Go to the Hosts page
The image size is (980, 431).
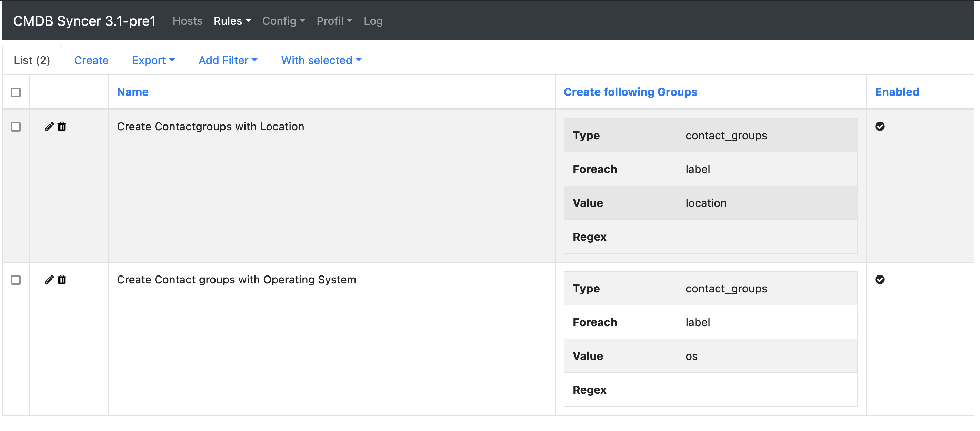pyautogui.click(x=187, y=21)
